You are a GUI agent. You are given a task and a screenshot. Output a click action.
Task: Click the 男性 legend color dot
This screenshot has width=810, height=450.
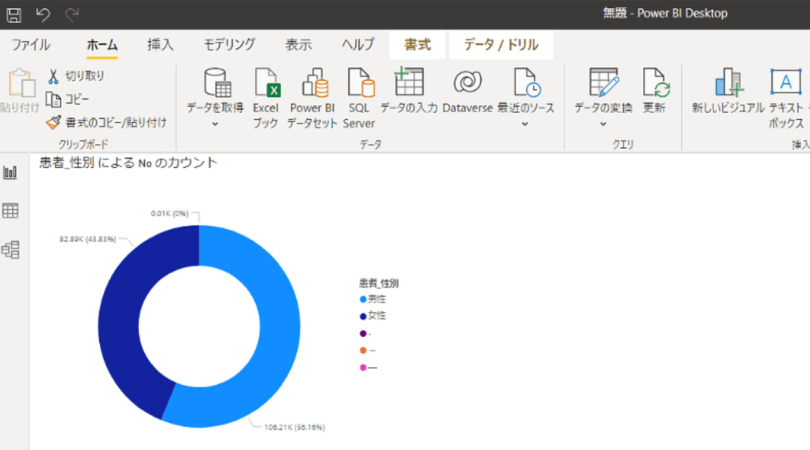pyautogui.click(x=363, y=299)
